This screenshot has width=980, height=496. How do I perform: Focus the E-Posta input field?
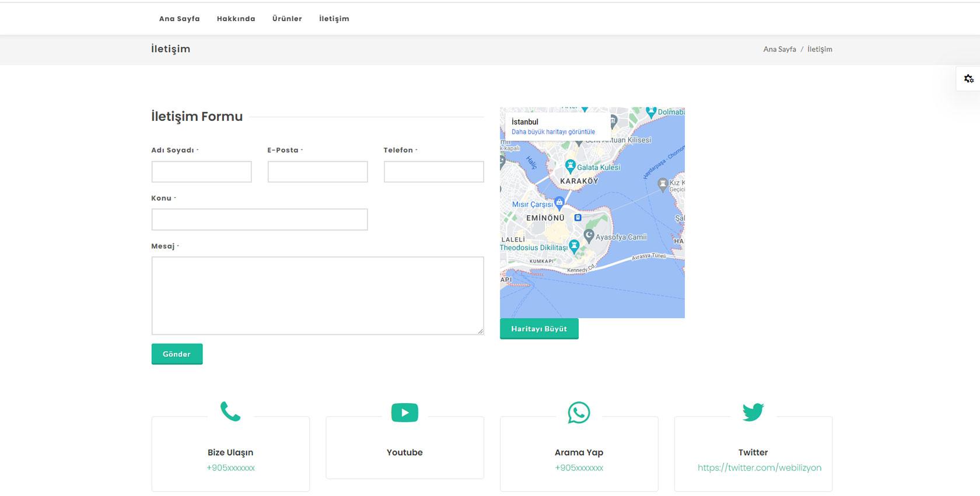[318, 172]
